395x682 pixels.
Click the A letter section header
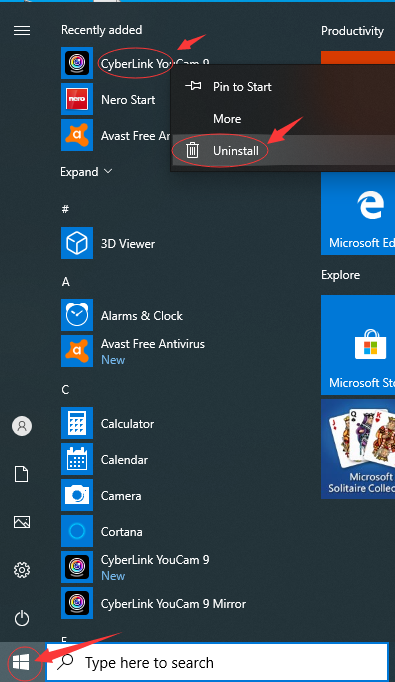click(x=65, y=282)
